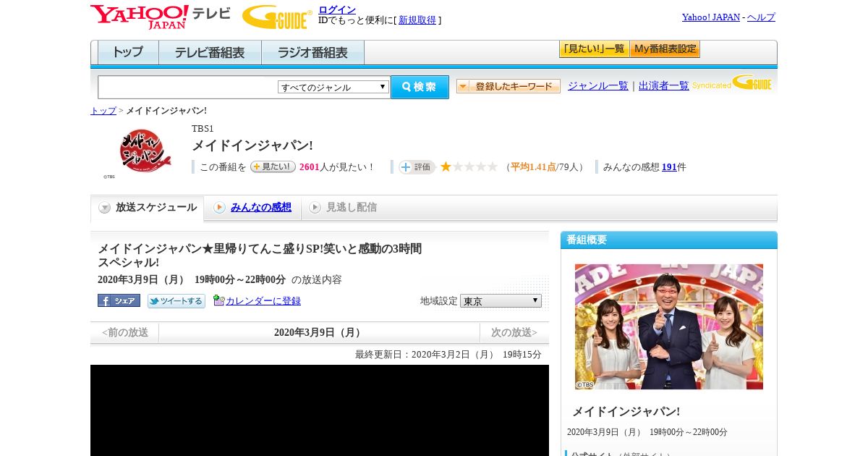Click the first rating star
The image size is (868, 456).
point(446,166)
